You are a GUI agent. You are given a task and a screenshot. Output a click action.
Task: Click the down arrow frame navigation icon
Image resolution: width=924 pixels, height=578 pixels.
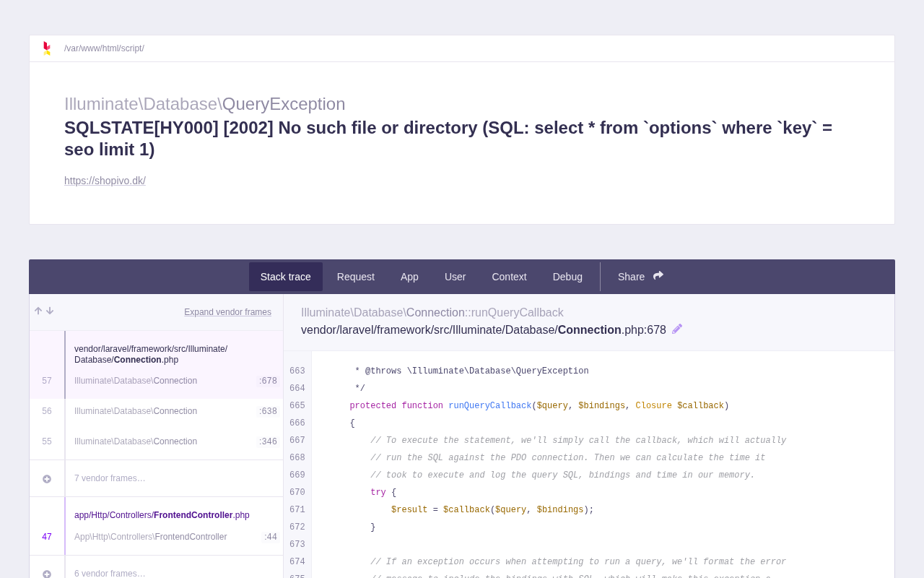[x=50, y=311]
